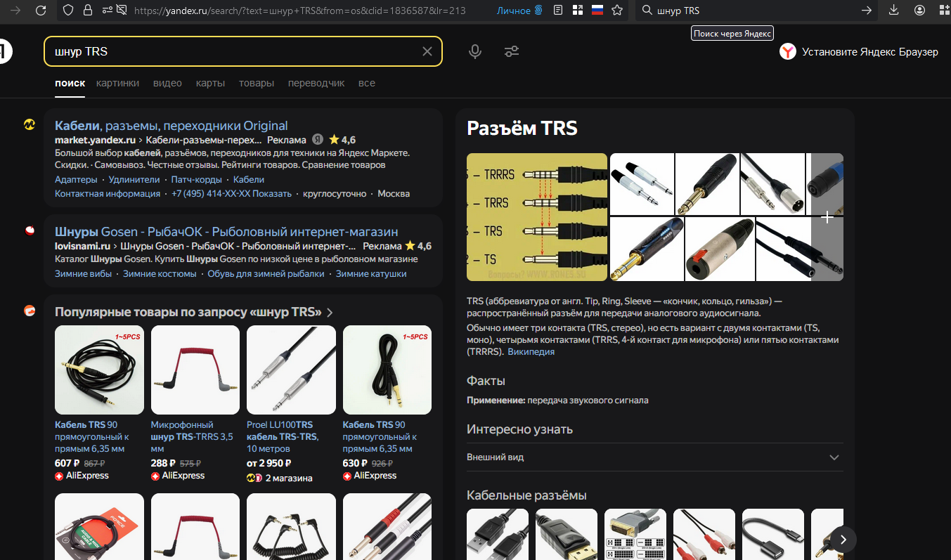Click the Russian flag icon in the address bar
Image resolution: width=951 pixels, height=560 pixels.
597,11
